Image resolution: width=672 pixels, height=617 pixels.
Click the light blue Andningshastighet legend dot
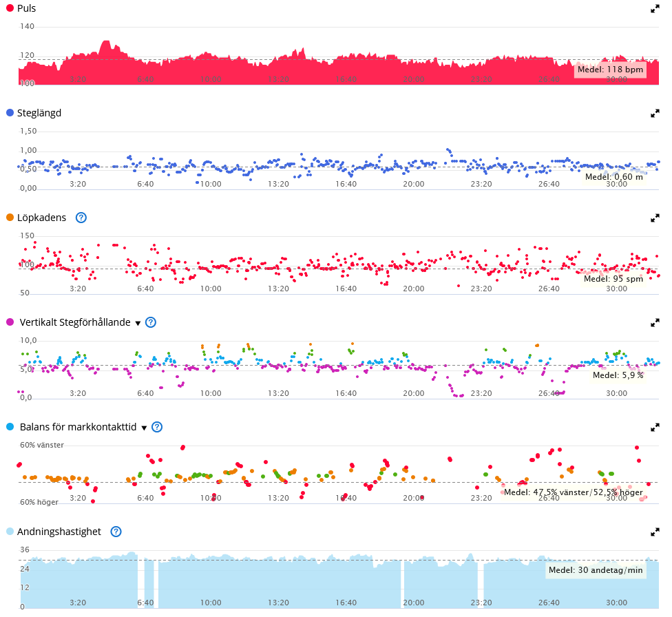click(10, 531)
